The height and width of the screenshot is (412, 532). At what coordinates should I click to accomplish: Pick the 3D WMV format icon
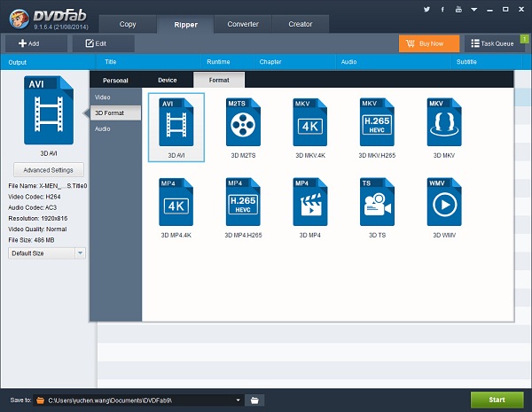[x=444, y=202]
